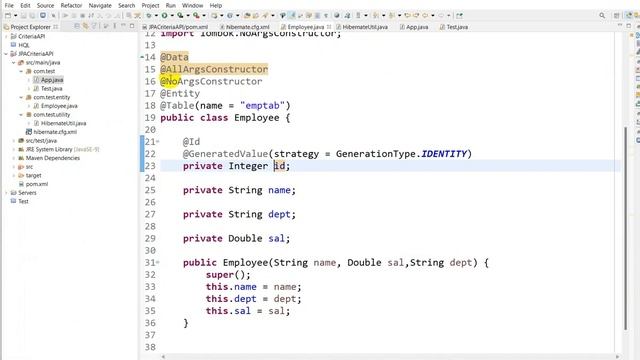The height and width of the screenshot is (360, 640).
Task: Collapse the com.test.utility package
Action: (x=21, y=115)
